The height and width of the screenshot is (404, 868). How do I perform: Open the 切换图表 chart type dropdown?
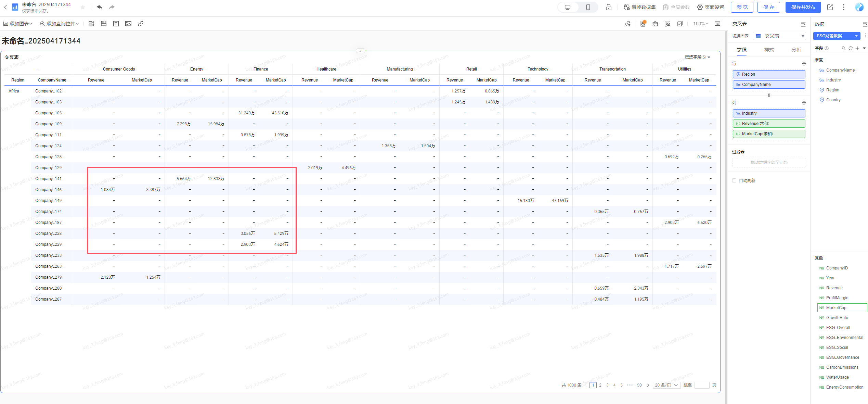pos(779,36)
